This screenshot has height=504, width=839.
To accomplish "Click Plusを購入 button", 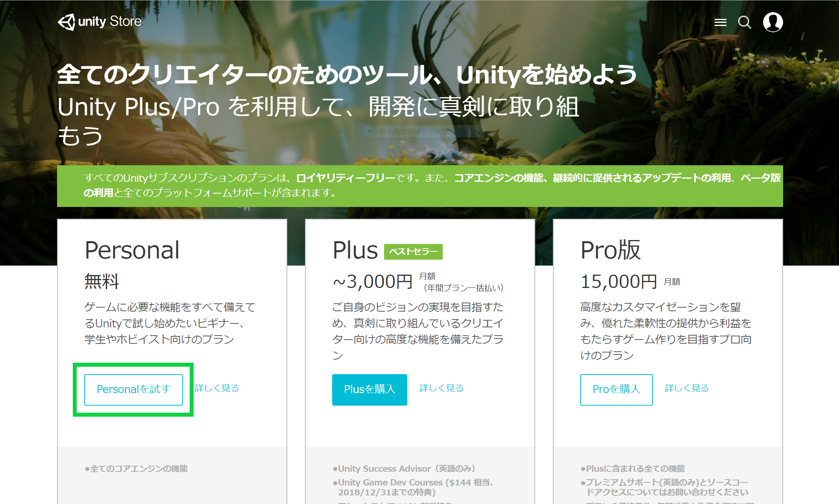I will click(369, 390).
